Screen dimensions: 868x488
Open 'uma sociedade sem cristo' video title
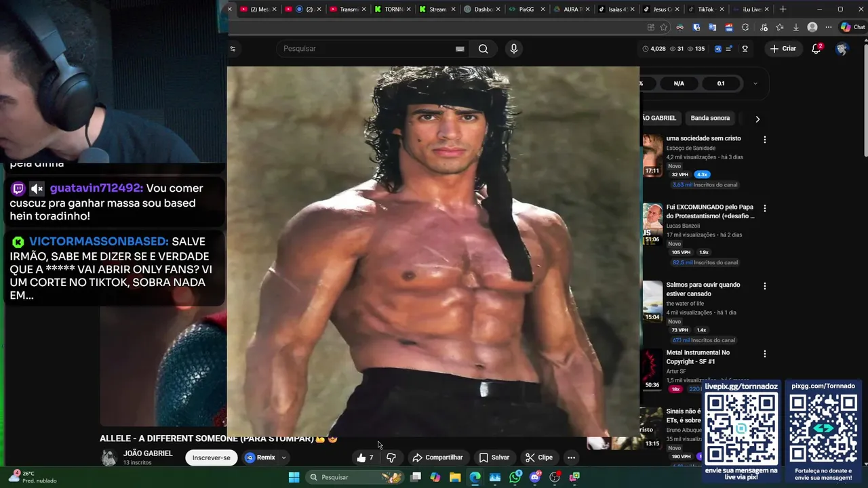703,138
